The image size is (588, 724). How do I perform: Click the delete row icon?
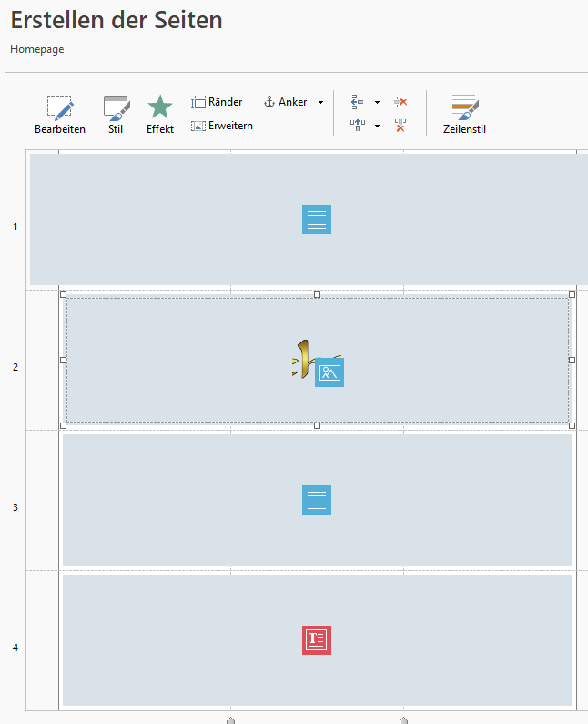click(400, 102)
